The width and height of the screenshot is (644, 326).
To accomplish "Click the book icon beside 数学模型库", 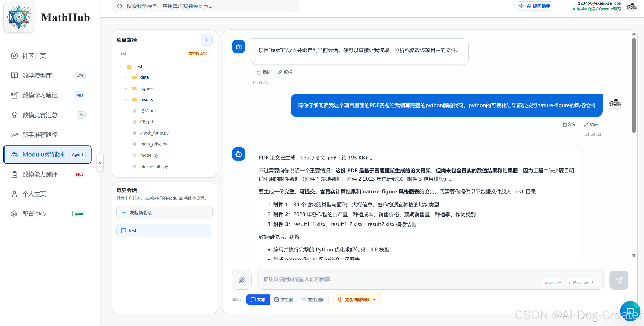I will click(14, 75).
